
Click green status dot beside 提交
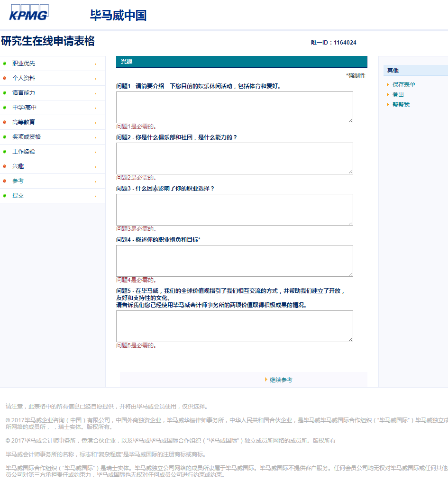click(5, 196)
